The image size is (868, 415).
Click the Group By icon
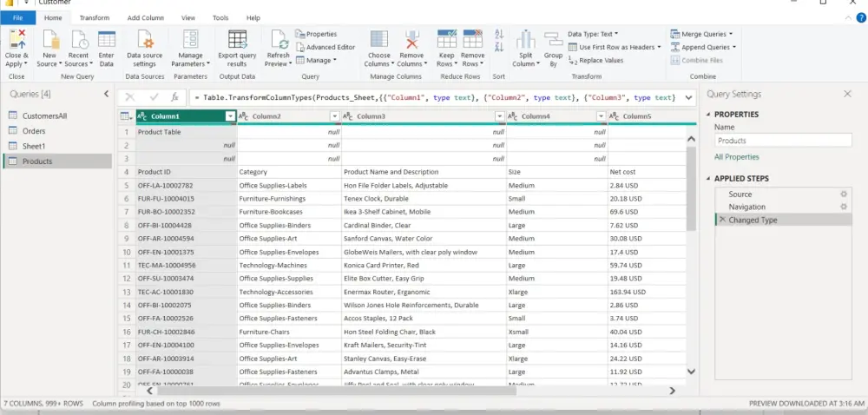pyautogui.click(x=553, y=41)
